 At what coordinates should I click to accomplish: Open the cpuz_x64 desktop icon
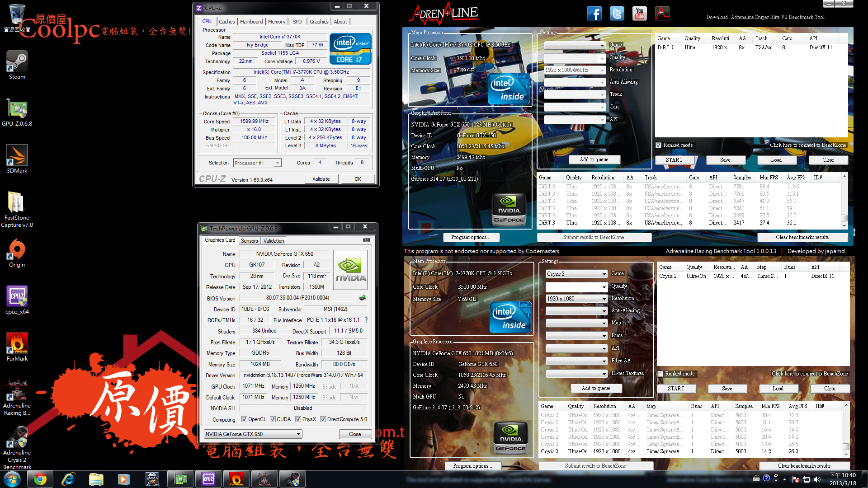[x=17, y=300]
